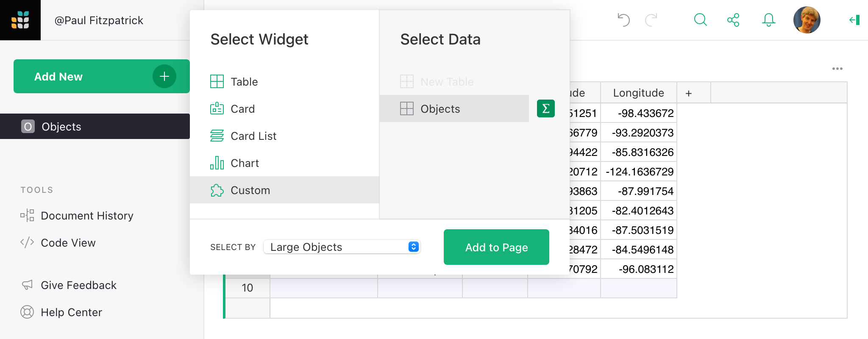Click the Give Feedback megaphone icon
Viewport: 868px width, 339px height.
tap(27, 285)
